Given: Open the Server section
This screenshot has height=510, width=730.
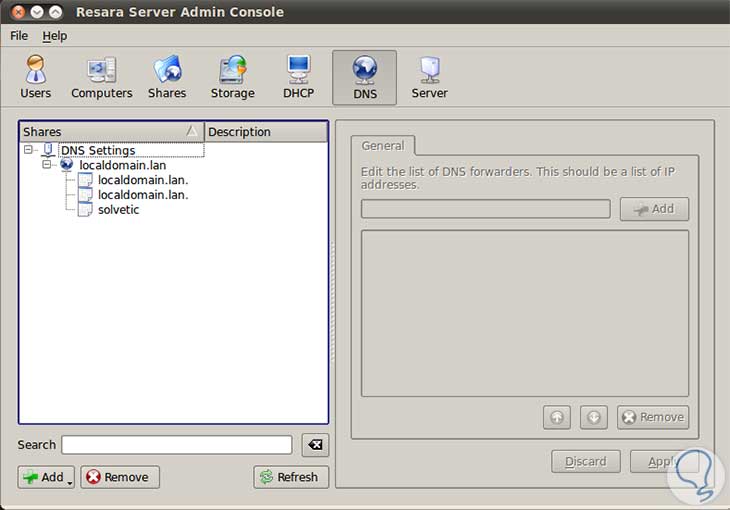Looking at the screenshot, I should tap(429, 77).
